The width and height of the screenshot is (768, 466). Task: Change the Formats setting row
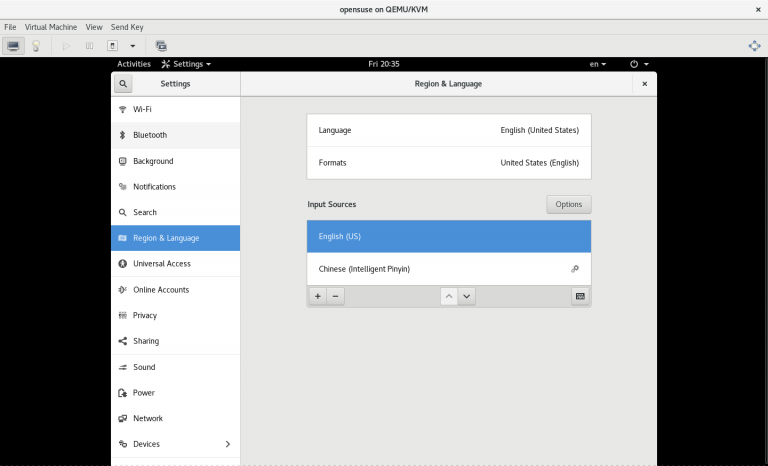(449, 163)
